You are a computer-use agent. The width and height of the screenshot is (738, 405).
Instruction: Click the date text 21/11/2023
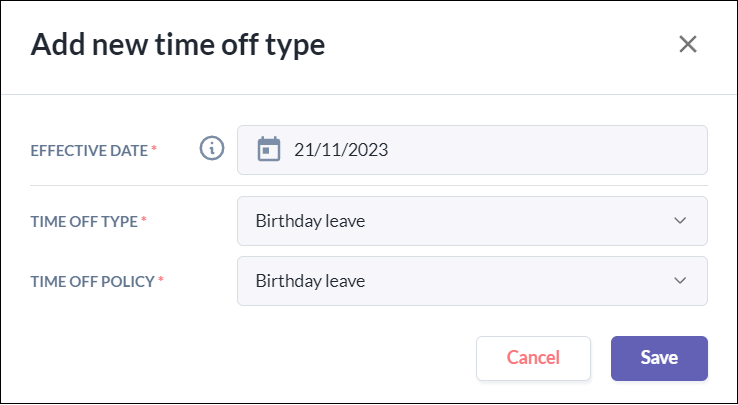[x=341, y=150]
